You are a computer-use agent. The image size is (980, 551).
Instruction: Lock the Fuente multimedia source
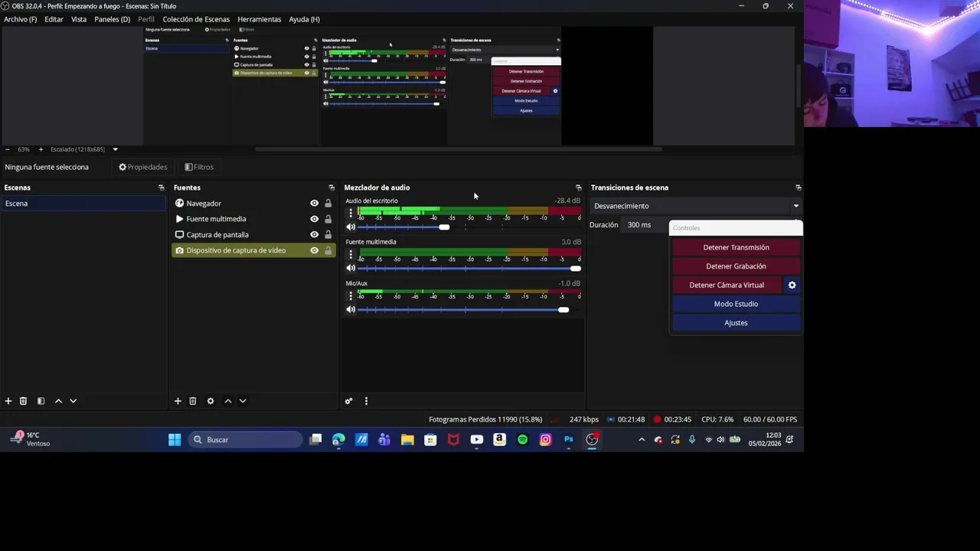click(328, 219)
